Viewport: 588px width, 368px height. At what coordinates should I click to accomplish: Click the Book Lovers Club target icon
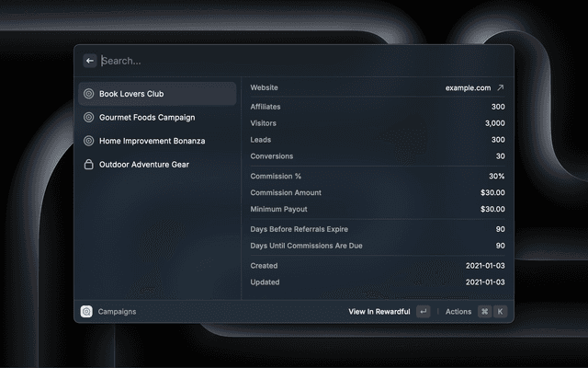click(88, 94)
